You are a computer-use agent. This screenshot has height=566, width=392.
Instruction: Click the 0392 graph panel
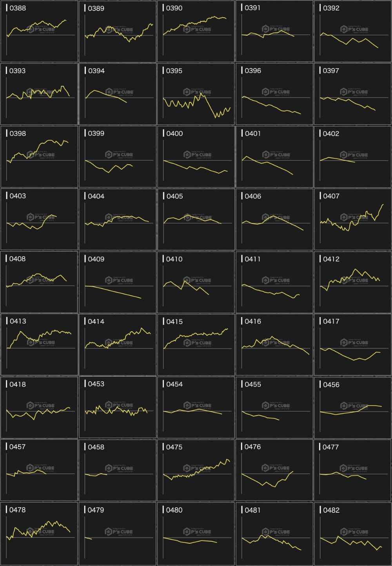[x=353, y=31]
